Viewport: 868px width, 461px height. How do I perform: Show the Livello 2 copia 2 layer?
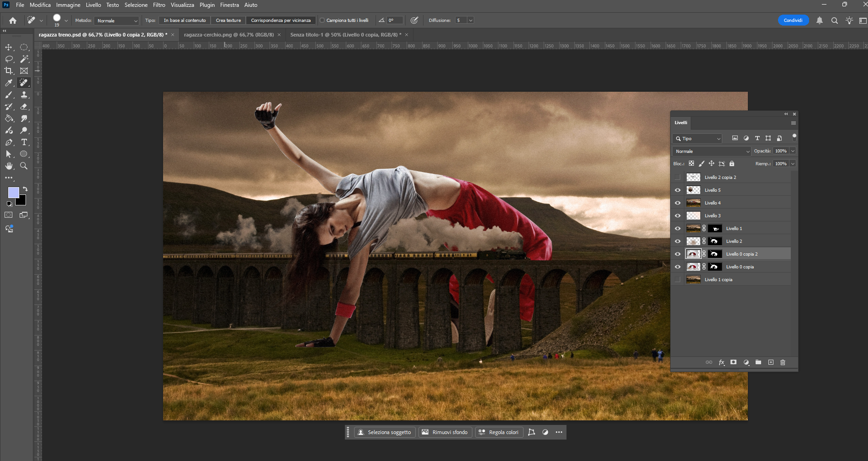[677, 178]
